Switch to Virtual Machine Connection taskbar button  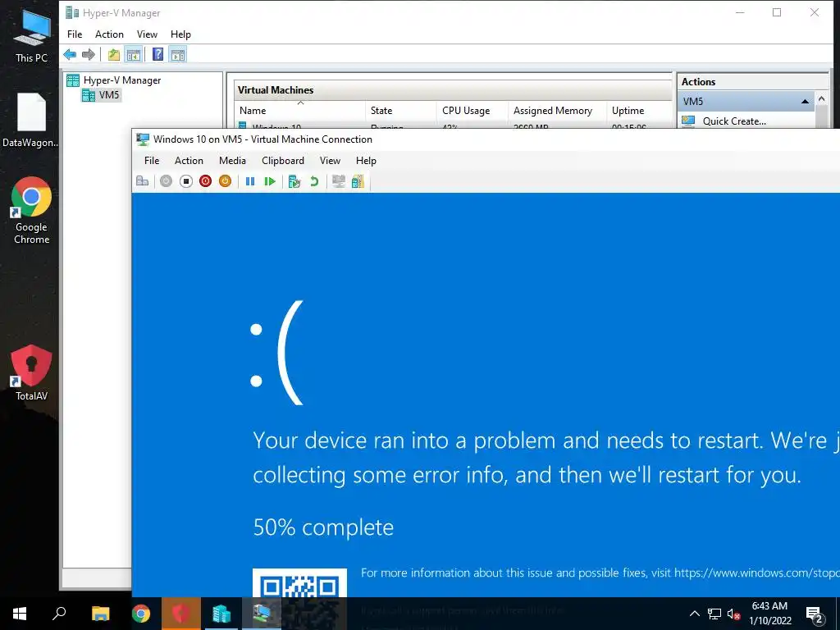point(262,614)
